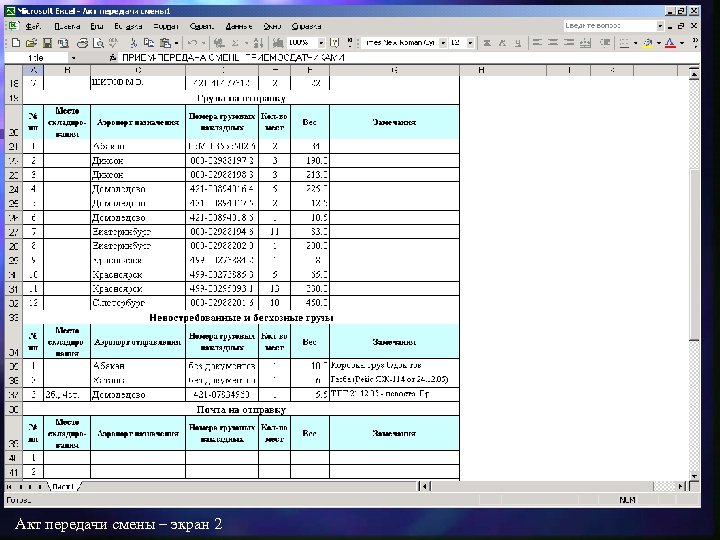Click the Paste clipboard icon
Image resolution: width=720 pixels, height=540 pixels.
click(x=165, y=43)
